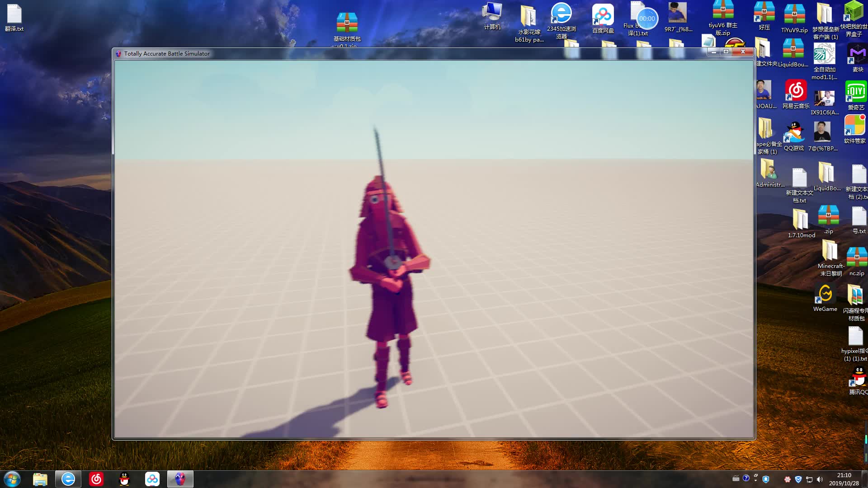868x488 pixels.
Task: Open the clock showing 21:10
Action: pos(844,479)
